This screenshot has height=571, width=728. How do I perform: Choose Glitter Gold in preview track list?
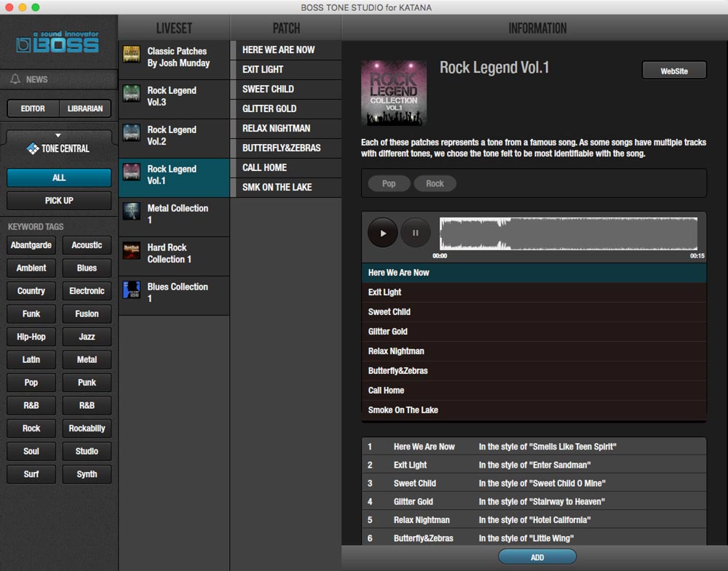pyautogui.click(x=534, y=332)
